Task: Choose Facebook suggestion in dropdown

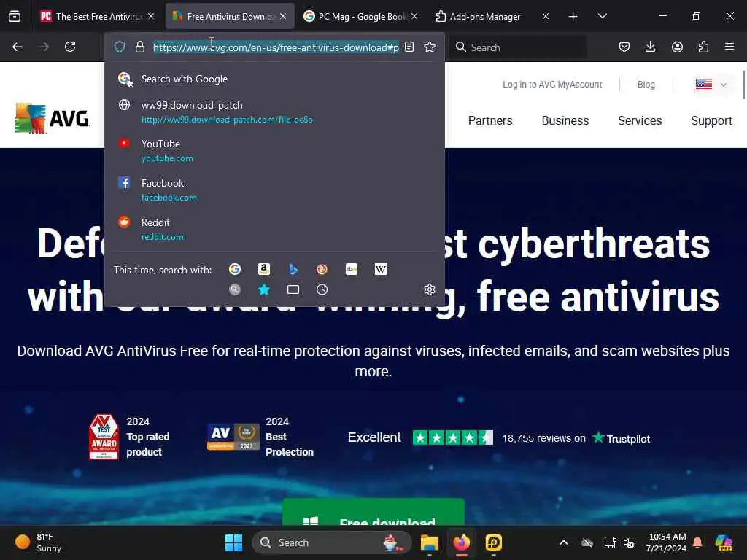Action: click(274, 190)
